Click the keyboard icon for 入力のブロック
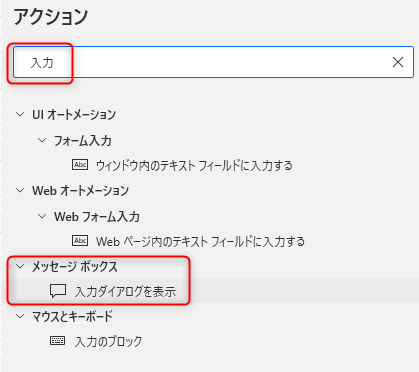 (58, 341)
